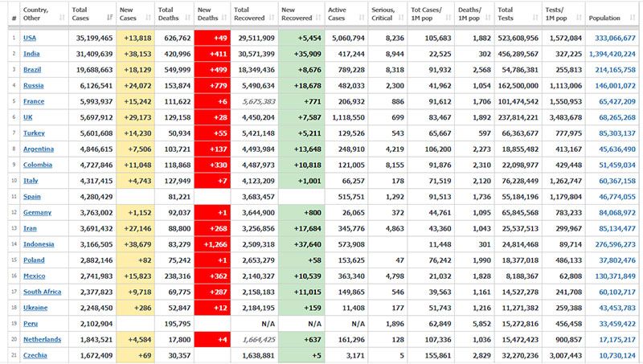Open the Poland country link

click(34, 260)
